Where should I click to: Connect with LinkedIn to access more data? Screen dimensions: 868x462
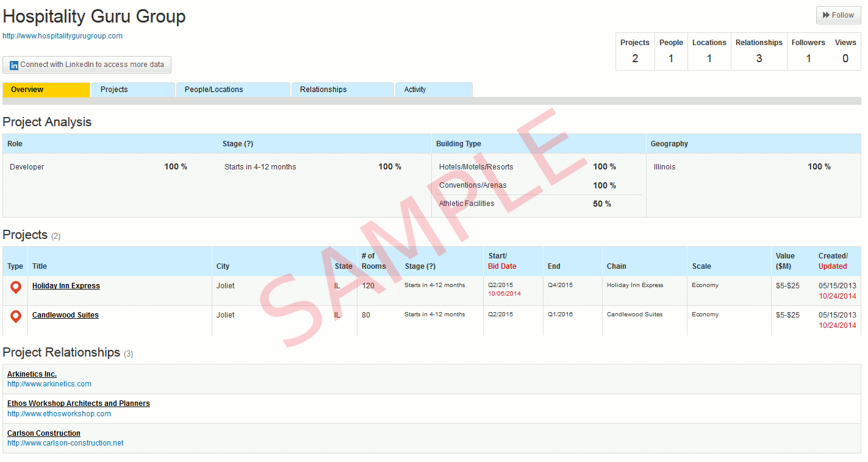pos(87,65)
